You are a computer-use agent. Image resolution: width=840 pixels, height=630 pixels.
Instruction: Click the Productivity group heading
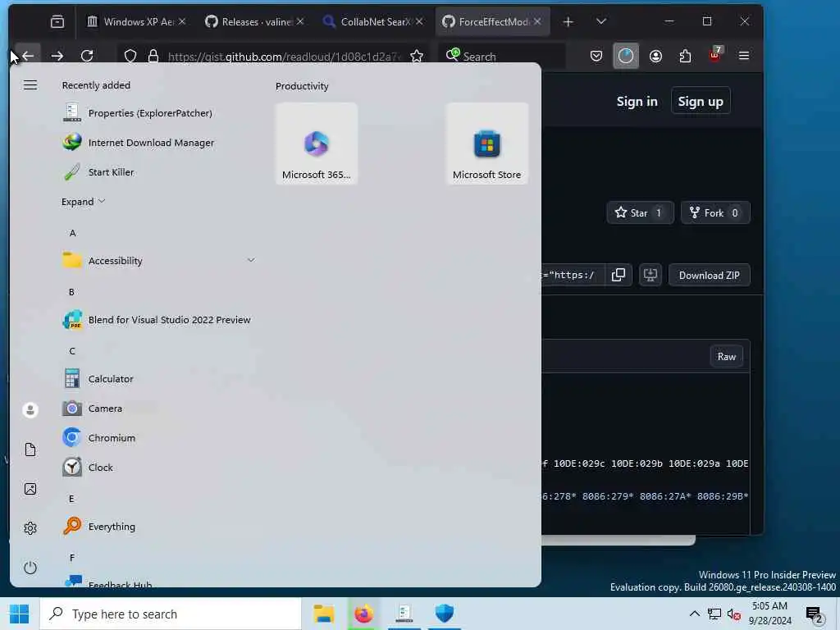[x=302, y=85]
